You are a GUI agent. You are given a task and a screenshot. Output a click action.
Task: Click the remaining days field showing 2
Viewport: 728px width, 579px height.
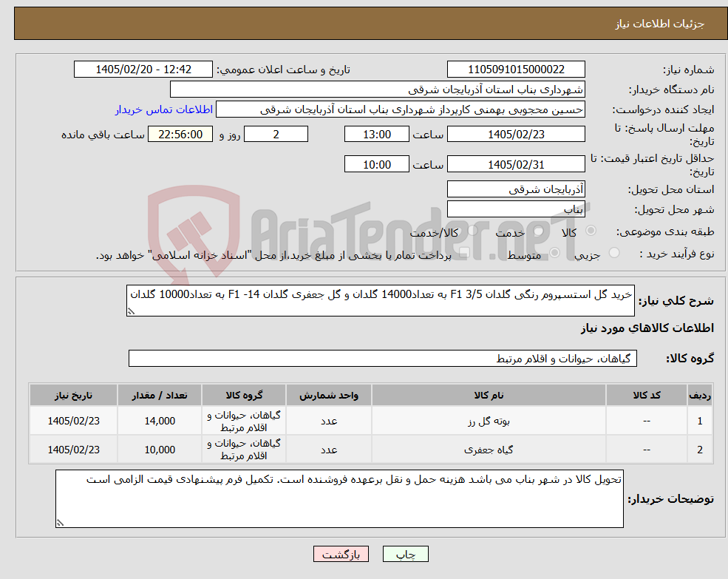276,135
